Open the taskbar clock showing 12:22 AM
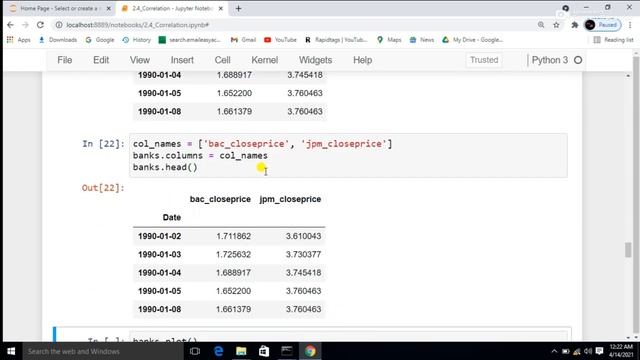 [x=621, y=351]
